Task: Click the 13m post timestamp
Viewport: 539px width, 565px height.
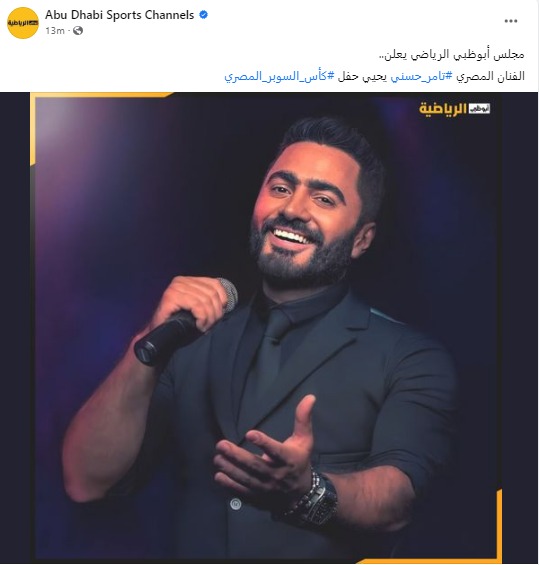Action: (x=55, y=31)
